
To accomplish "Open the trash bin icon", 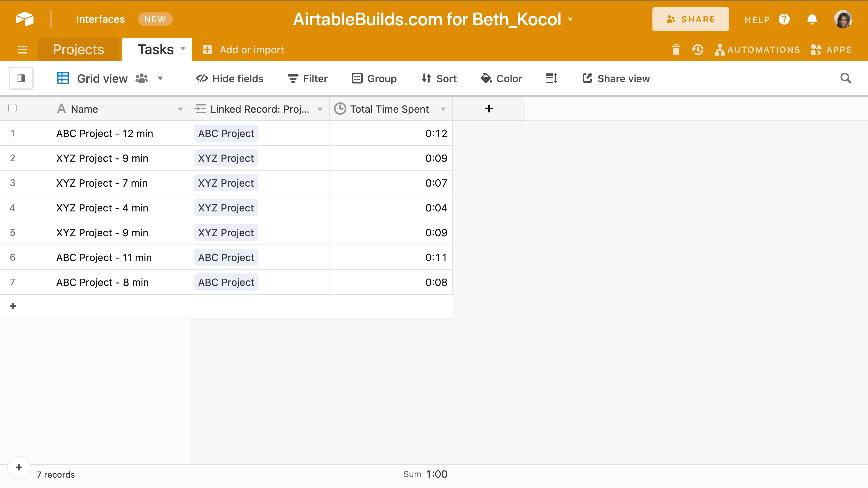I will (676, 50).
